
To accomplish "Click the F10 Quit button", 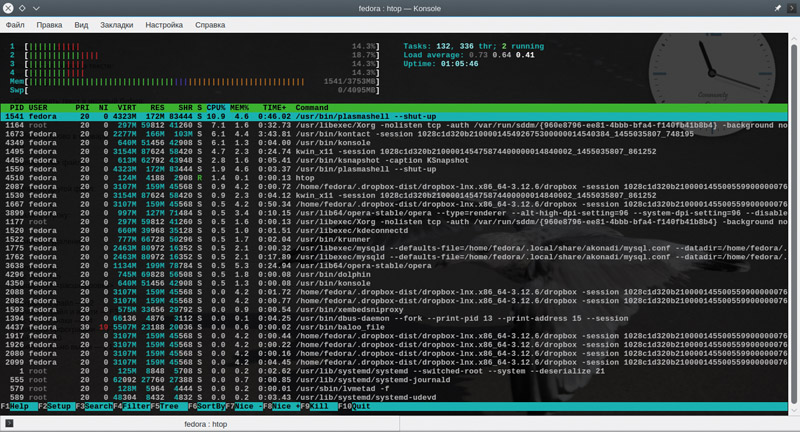I will pos(354,406).
